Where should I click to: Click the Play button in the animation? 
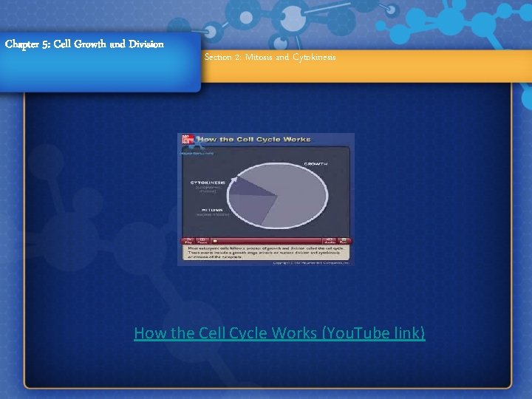point(188,241)
